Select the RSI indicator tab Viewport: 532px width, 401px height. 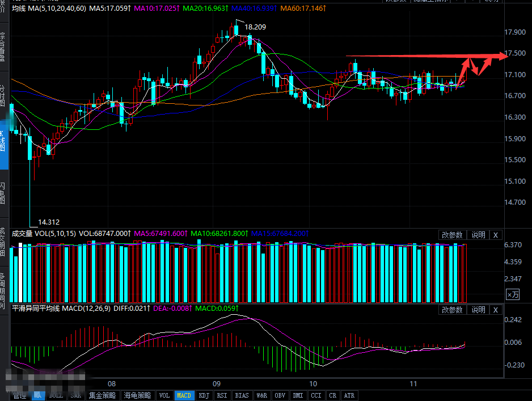click(x=222, y=395)
